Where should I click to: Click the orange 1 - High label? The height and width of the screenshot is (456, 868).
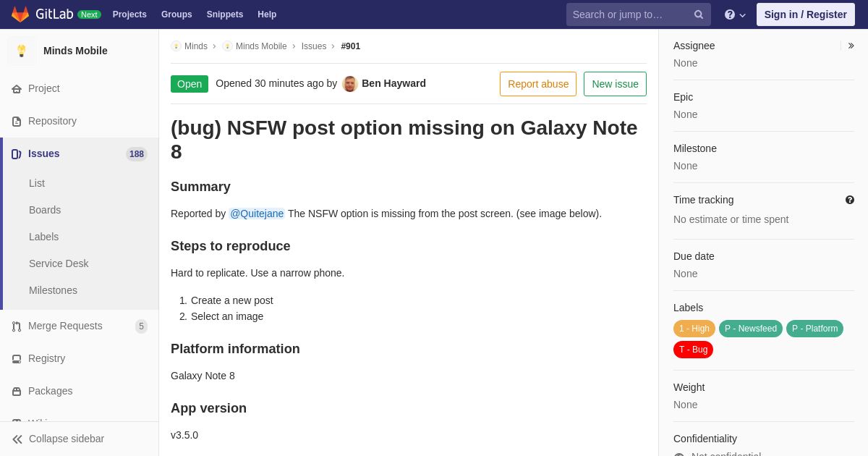pyautogui.click(x=694, y=329)
